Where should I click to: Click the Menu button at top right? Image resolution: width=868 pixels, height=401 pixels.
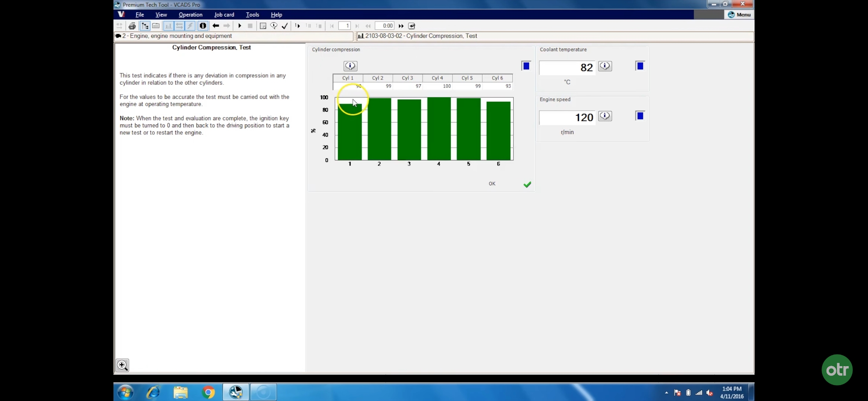pos(739,14)
